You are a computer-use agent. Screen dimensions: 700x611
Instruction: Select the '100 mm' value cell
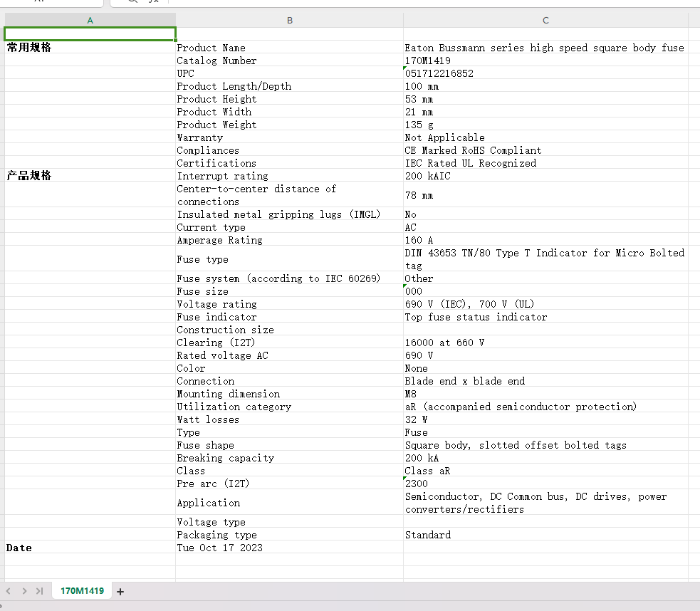(x=545, y=85)
